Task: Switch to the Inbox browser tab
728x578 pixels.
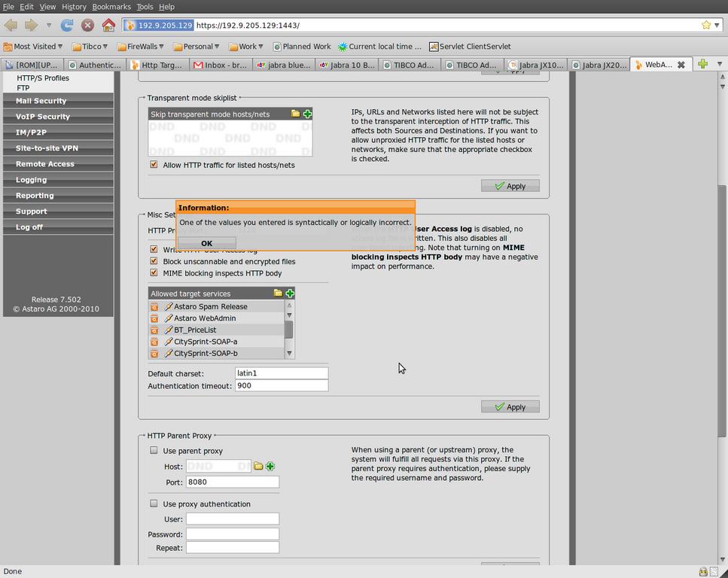Action: (220, 65)
